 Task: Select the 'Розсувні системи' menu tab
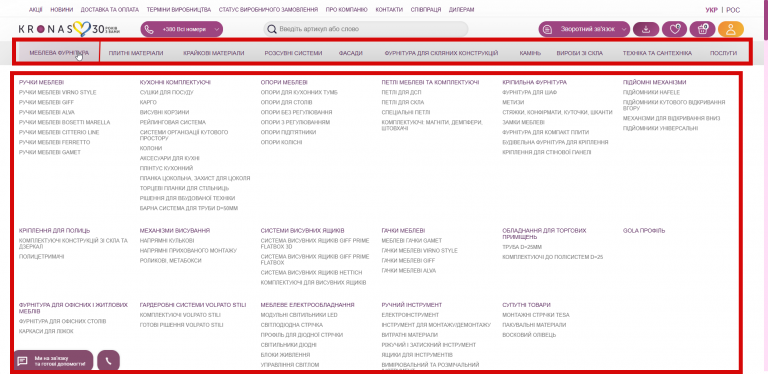[x=293, y=53]
